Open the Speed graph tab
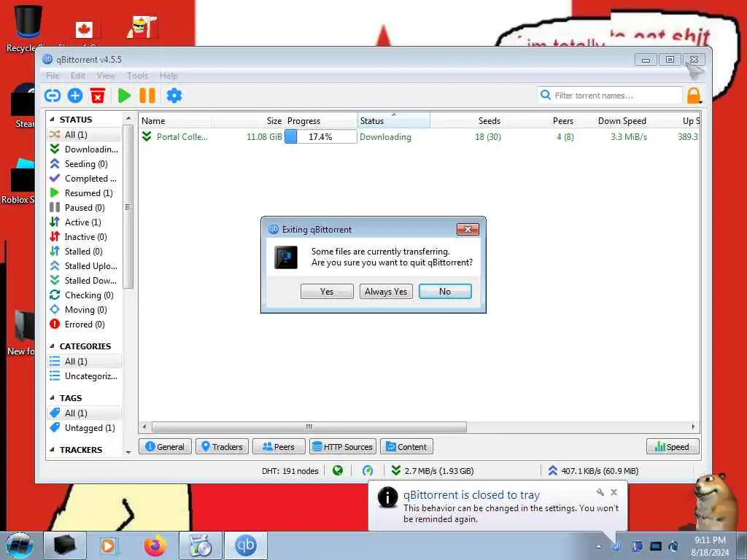747x560 pixels. point(672,447)
